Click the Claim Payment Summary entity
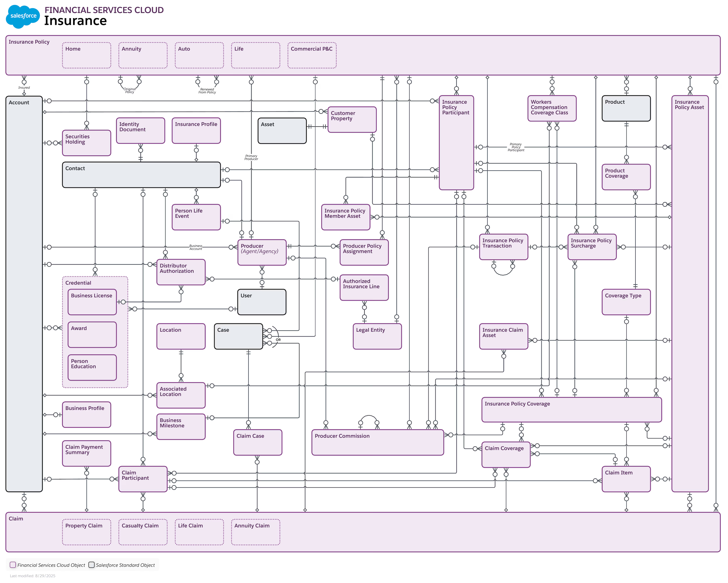This screenshot has height=583, width=728. 86,453
